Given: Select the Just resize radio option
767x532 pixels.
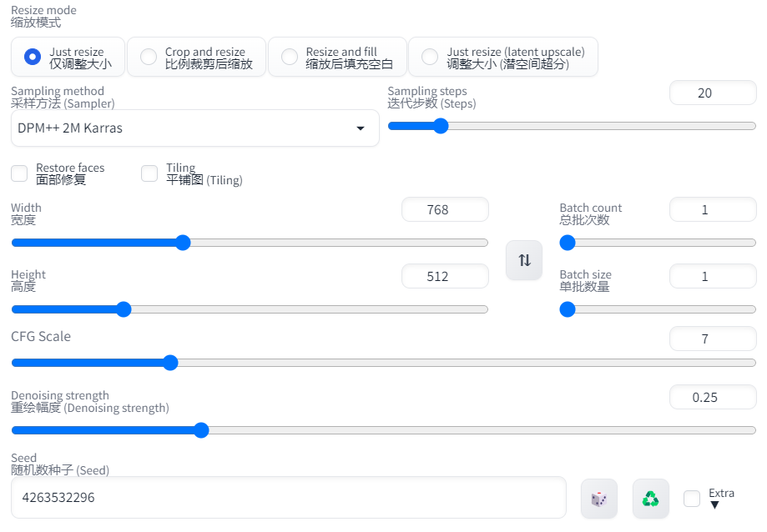Looking at the screenshot, I should [33, 57].
